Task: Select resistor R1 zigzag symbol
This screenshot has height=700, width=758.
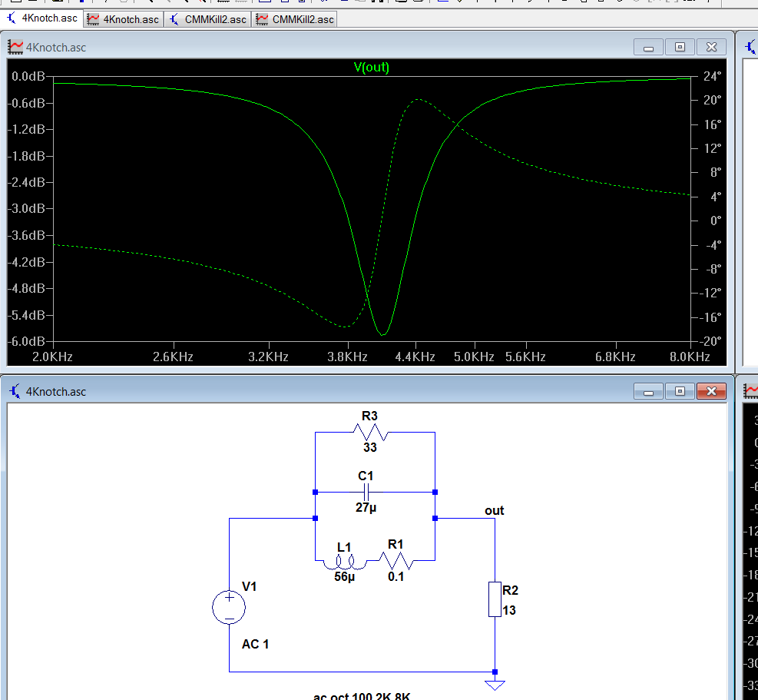Action: [396, 561]
